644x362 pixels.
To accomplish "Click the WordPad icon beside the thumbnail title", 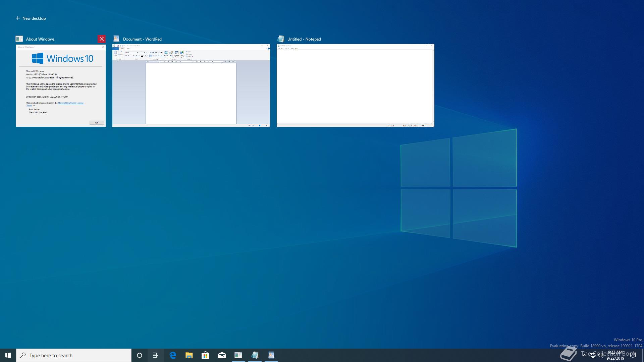I will [116, 39].
